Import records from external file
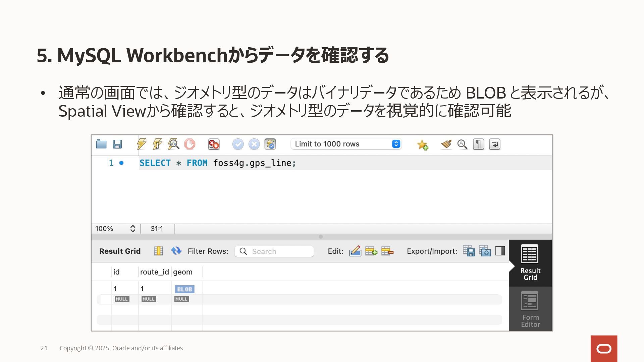The width and height of the screenshot is (644, 362). point(485,251)
